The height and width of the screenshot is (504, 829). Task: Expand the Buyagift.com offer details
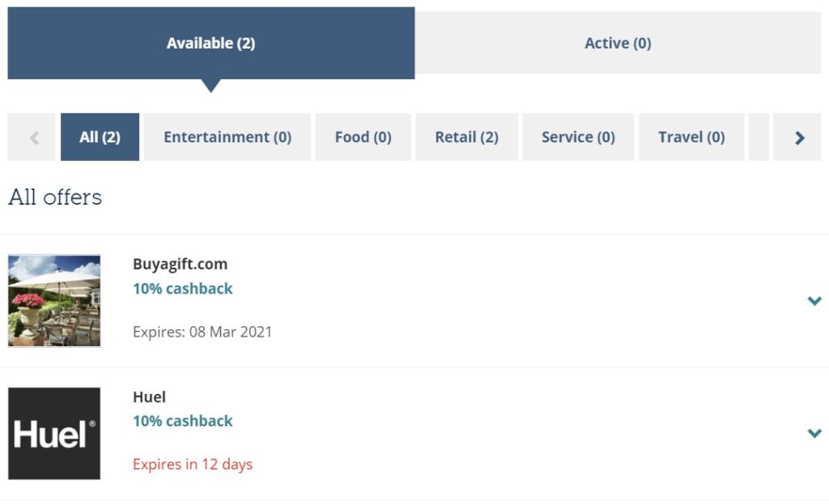click(814, 301)
